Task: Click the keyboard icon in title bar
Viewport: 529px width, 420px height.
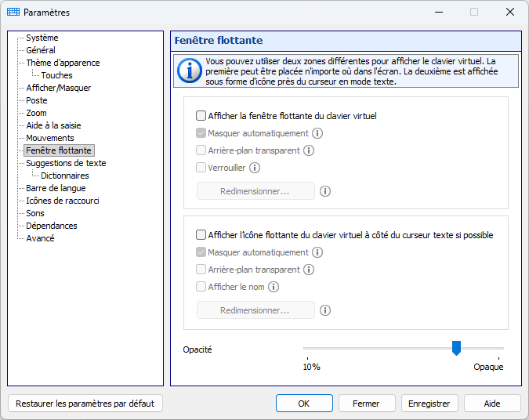Action: coord(13,12)
